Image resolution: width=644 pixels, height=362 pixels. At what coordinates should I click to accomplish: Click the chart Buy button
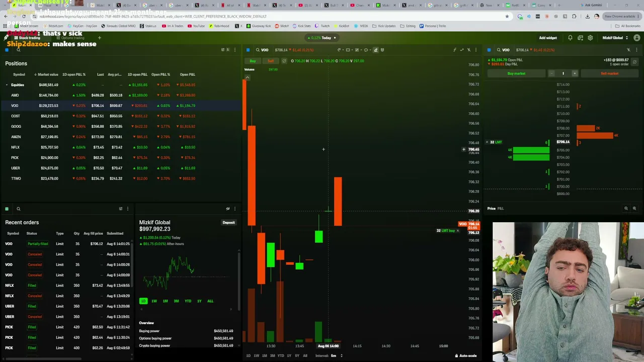(253, 61)
